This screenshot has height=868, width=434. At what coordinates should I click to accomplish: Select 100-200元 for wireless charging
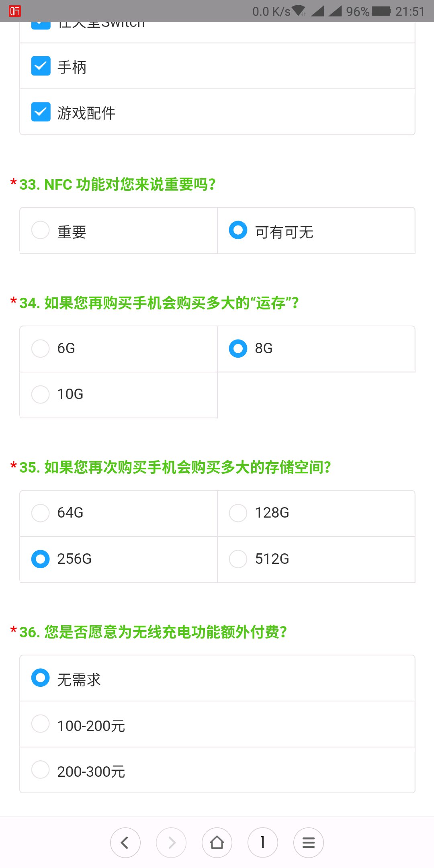[41, 724]
